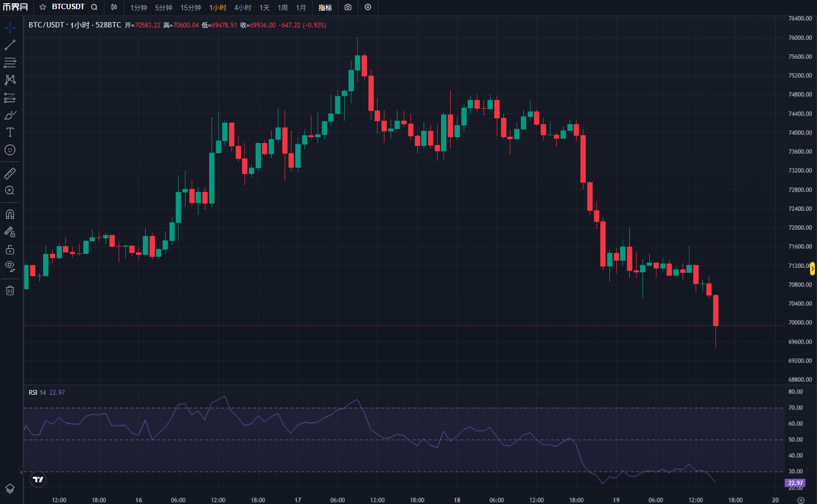Click the 72000.00 price axis label
The image size is (817, 504).
pos(800,228)
